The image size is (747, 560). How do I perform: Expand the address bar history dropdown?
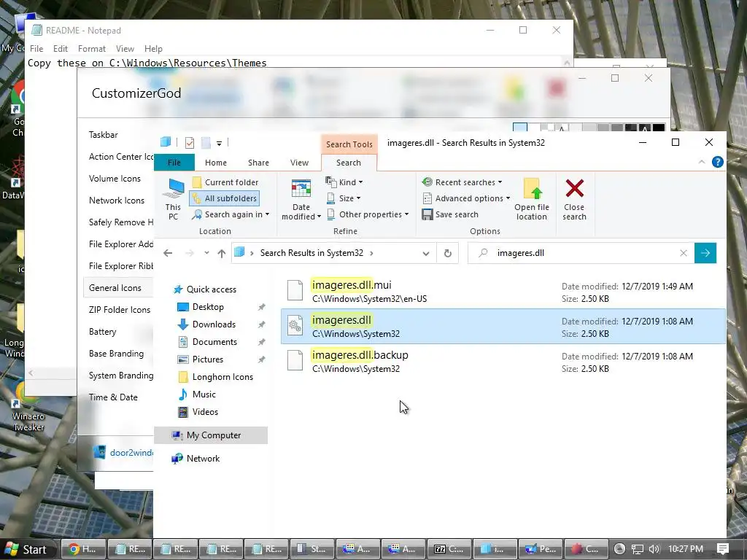(x=426, y=253)
